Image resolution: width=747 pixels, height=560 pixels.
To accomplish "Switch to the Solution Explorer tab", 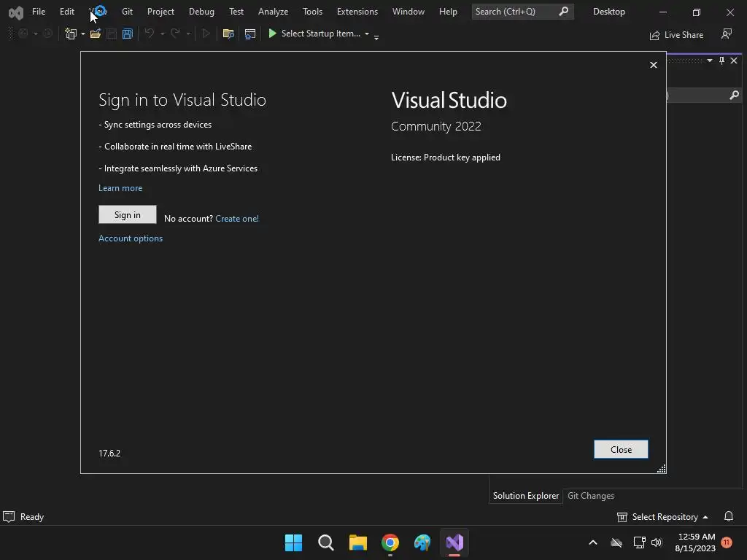I will point(525,496).
